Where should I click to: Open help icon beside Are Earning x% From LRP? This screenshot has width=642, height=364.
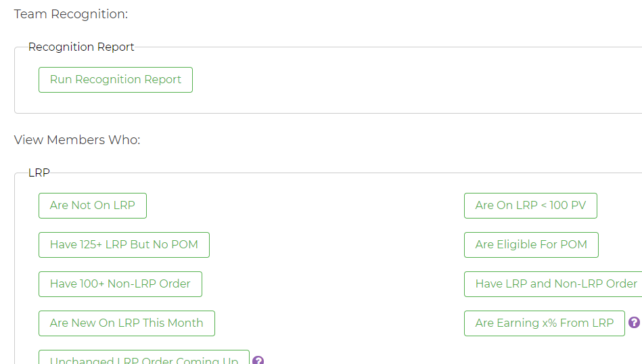click(634, 323)
